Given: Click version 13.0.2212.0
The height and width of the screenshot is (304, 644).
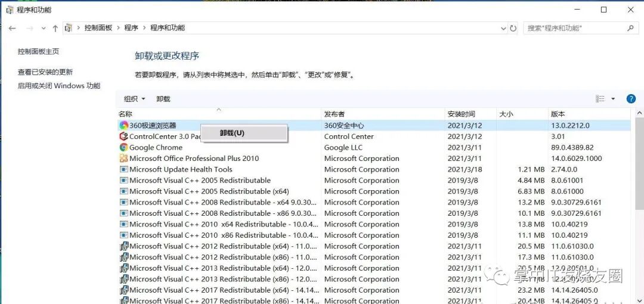Looking at the screenshot, I should 570,125.
